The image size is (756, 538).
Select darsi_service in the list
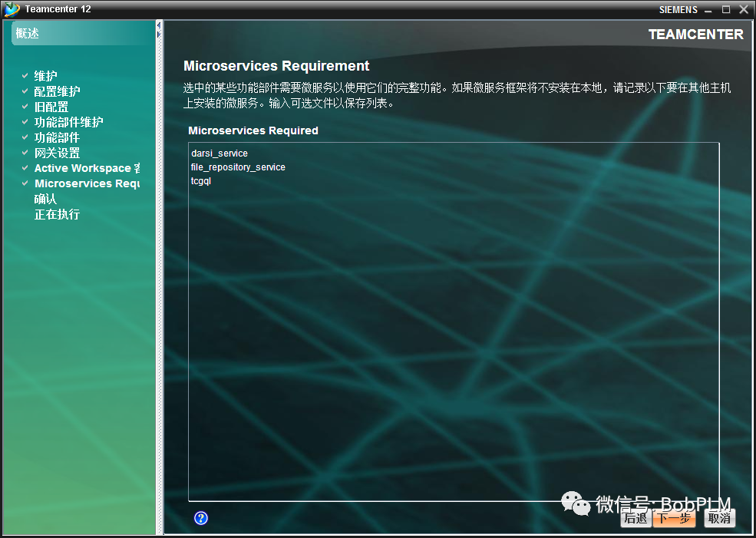[x=220, y=153]
